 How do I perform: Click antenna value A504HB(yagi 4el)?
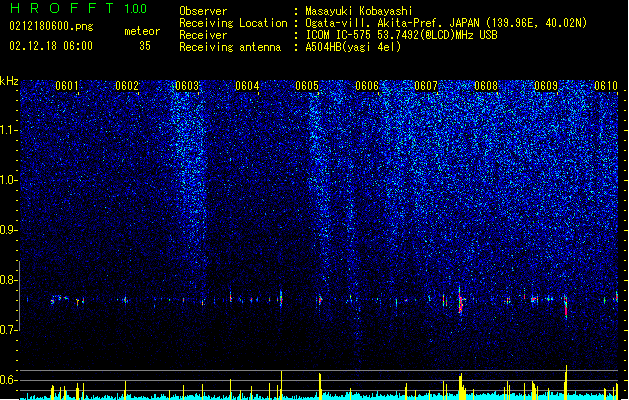(353, 47)
